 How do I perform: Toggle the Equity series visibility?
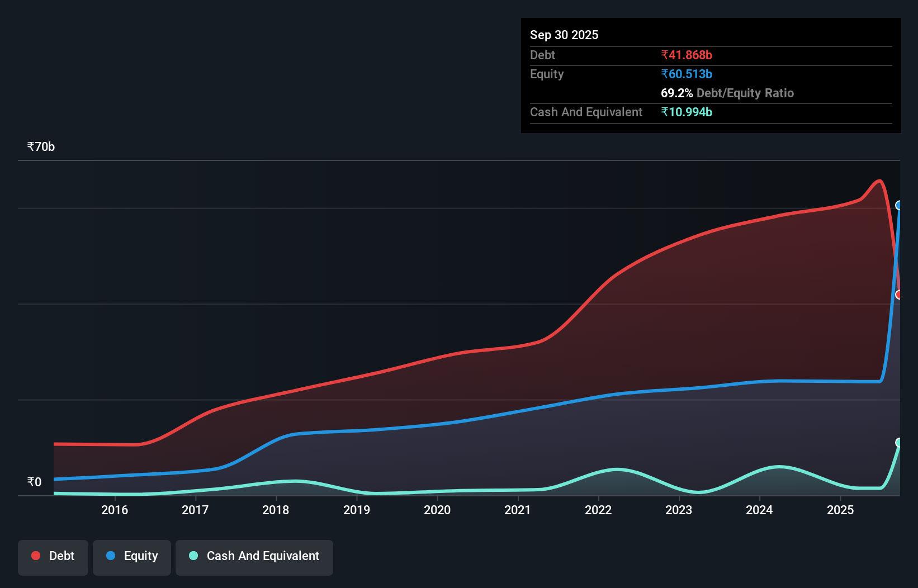131,556
